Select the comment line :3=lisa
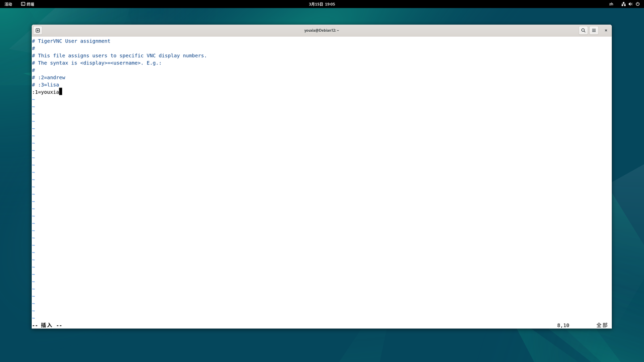Image resolution: width=644 pixels, height=362 pixels. [45, 84]
